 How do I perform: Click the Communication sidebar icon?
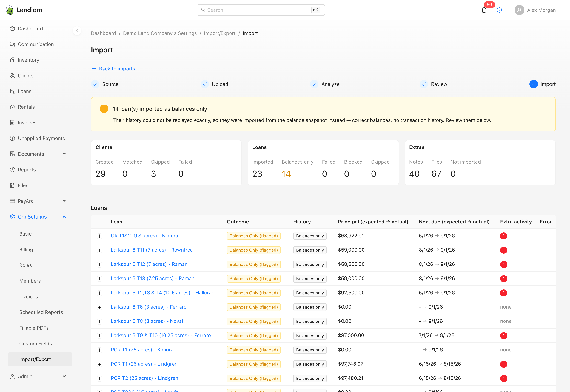click(12, 44)
